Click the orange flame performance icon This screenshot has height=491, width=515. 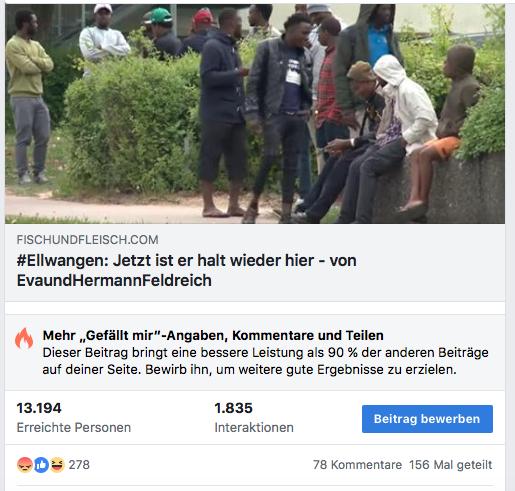click(24, 338)
